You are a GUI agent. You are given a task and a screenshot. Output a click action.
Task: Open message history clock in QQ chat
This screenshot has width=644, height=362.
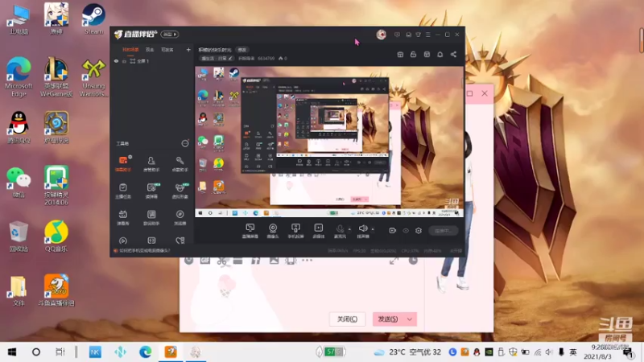[x=413, y=260]
